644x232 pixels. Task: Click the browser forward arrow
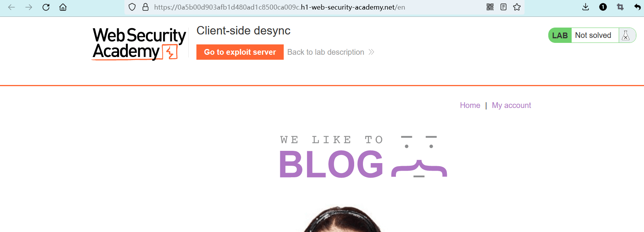29,7
